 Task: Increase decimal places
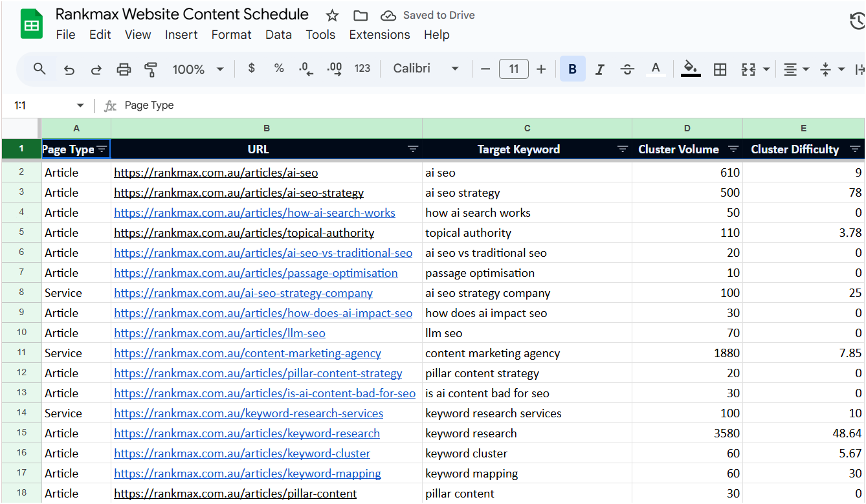(334, 68)
